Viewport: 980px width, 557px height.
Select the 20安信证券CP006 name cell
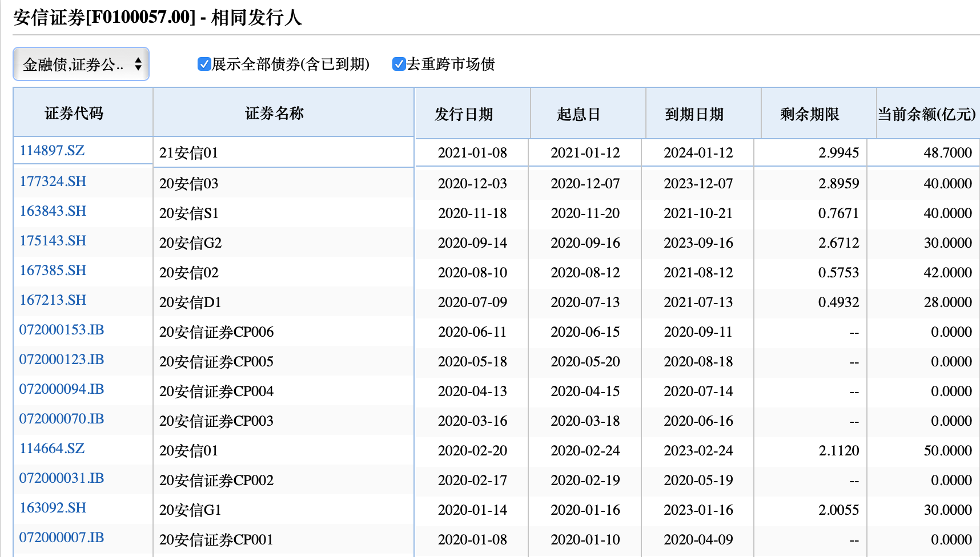[283, 332]
